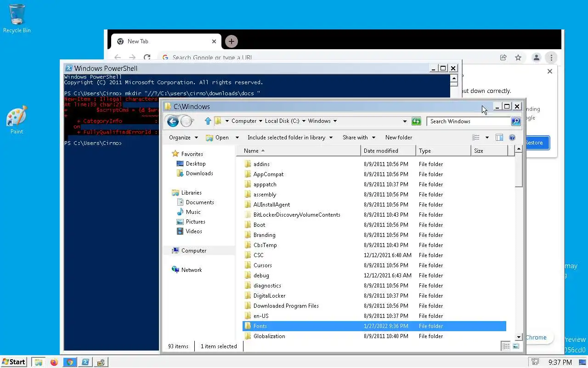
Task: Launch Firefox from the taskbar
Action: coord(54,362)
